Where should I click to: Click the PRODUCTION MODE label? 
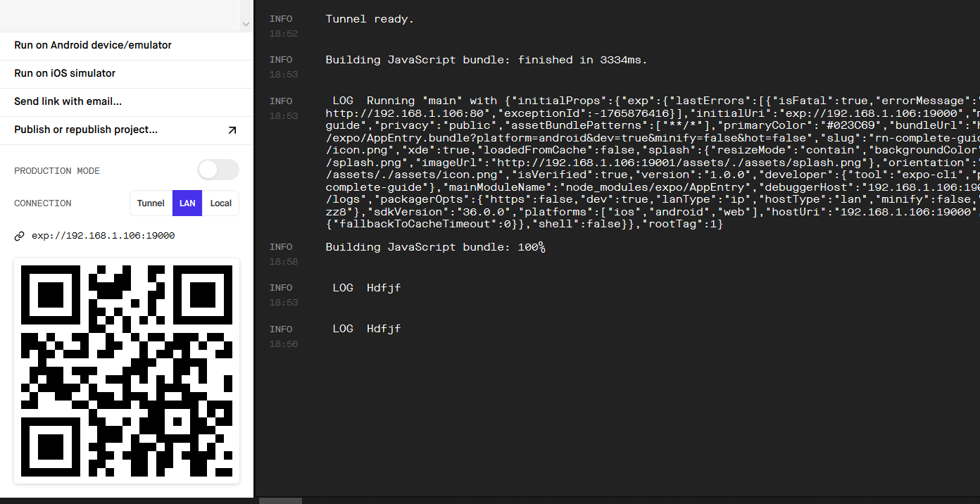pos(57,171)
